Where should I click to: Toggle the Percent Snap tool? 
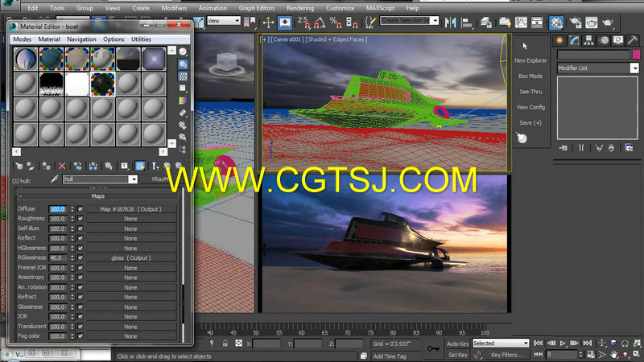pyautogui.click(x=336, y=23)
